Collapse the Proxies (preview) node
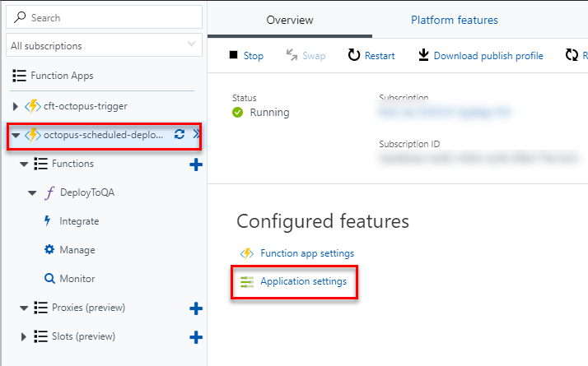 (x=24, y=308)
